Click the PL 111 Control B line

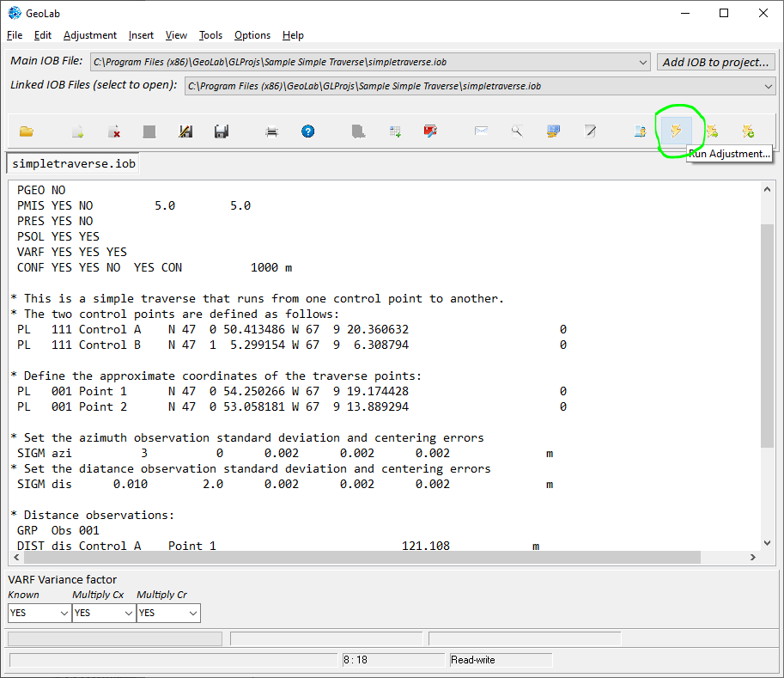291,345
